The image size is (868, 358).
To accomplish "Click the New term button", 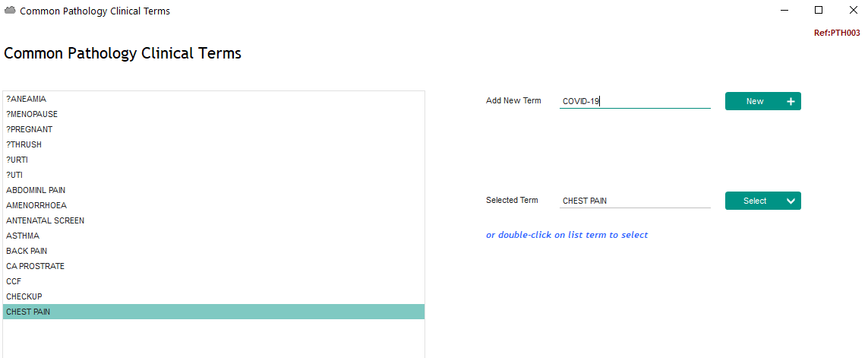I will click(762, 101).
